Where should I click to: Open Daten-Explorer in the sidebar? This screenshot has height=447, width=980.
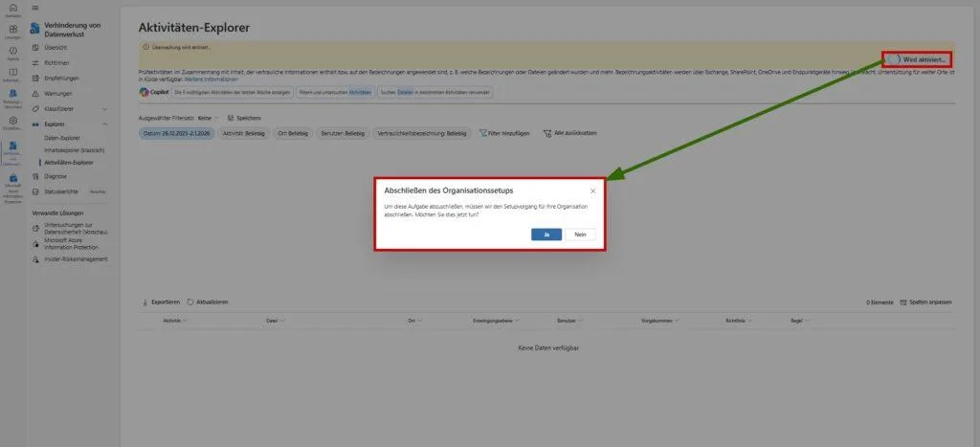pos(62,139)
